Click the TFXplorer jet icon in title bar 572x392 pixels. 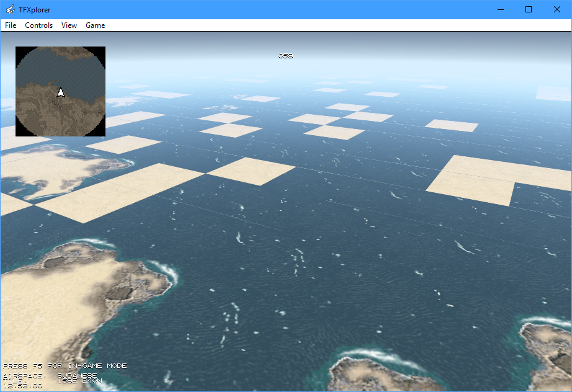pos(10,9)
